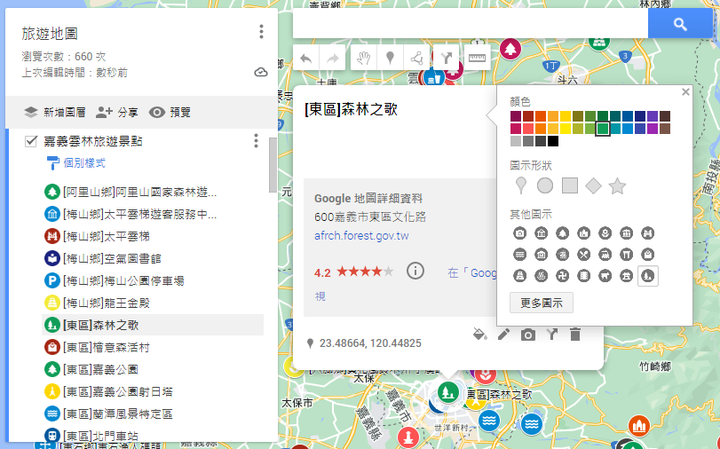Click 新增圖層 to add a layer
The width and height of the screenshot is (720, 449).
[x=55, y=112]
